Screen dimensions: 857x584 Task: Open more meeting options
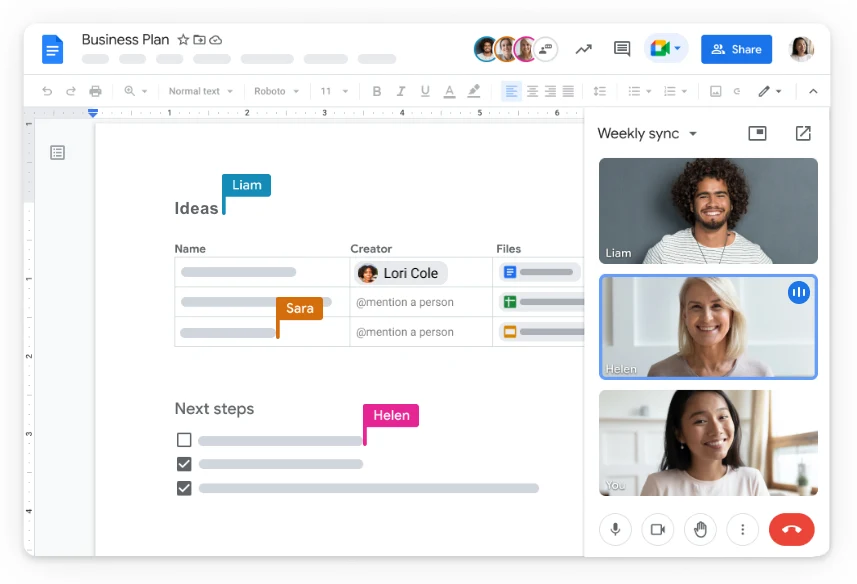click(x=742, y=529)
